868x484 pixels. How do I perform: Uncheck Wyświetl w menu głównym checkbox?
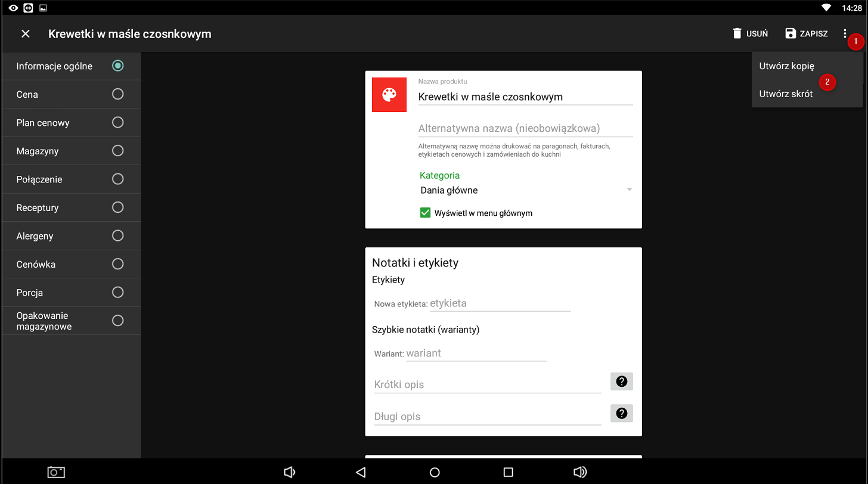coord(425,213)
